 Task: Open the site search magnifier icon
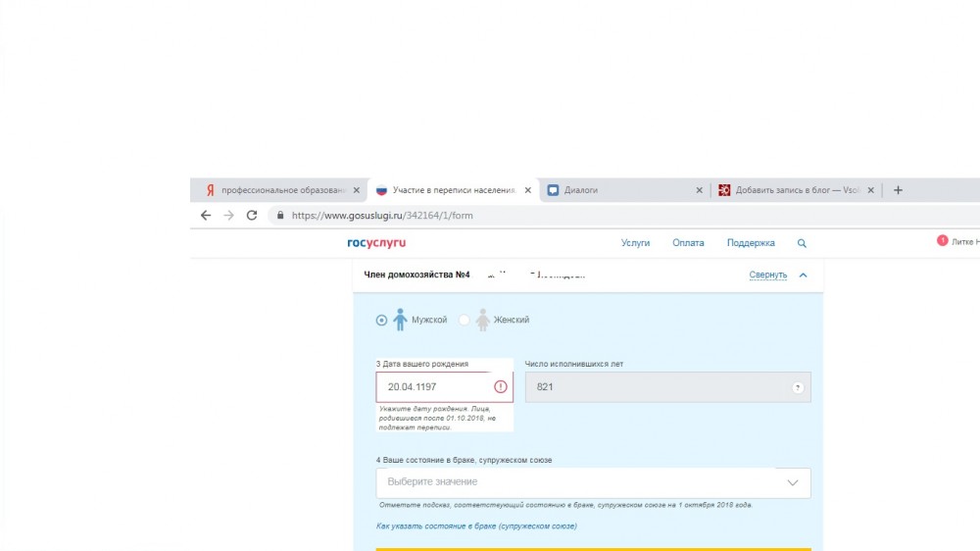click(802, 243)
